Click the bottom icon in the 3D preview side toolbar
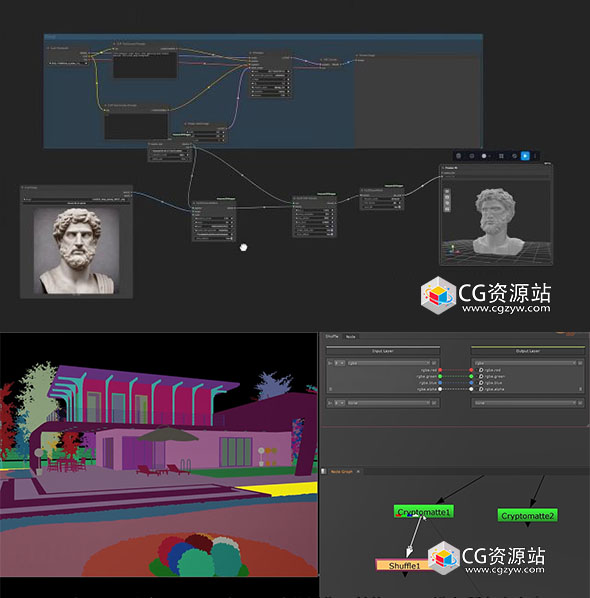Viewport: 590px width, 598px height. click(447, 209)
